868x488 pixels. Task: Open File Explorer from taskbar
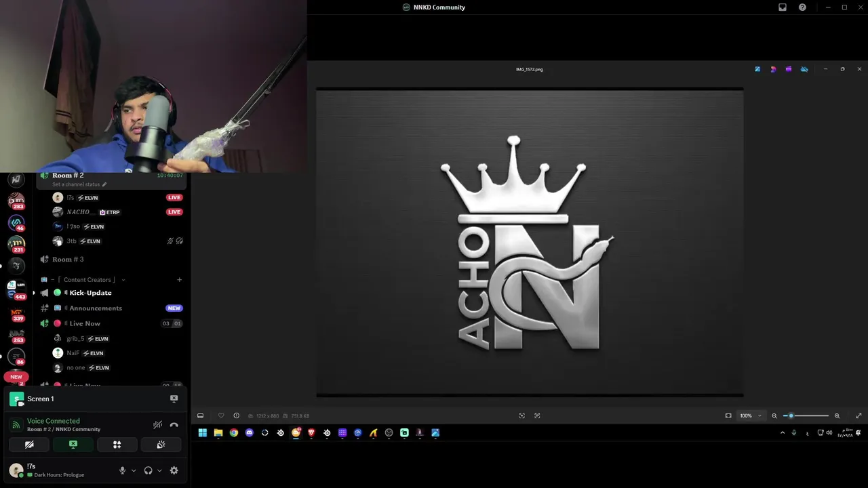pos(218,433)
